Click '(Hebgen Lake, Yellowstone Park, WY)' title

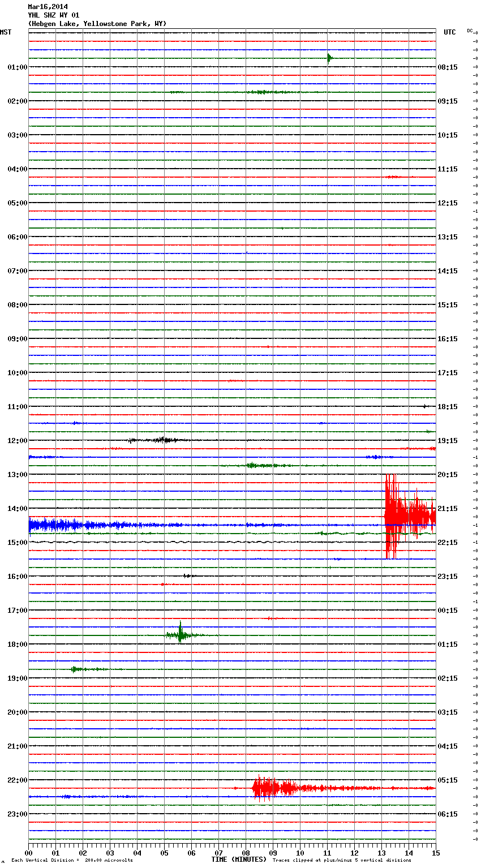click(97, 24)
